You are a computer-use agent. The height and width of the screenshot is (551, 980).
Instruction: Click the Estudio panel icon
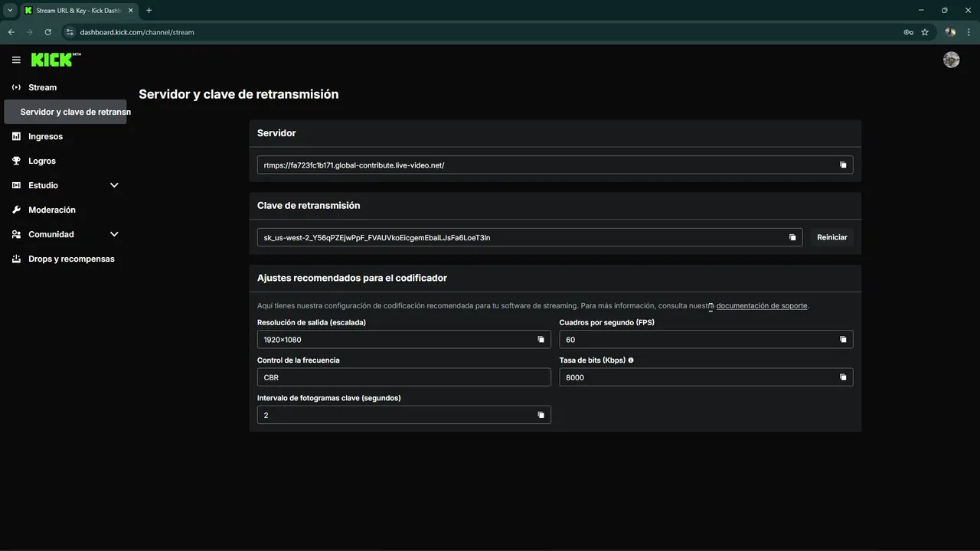17,185
